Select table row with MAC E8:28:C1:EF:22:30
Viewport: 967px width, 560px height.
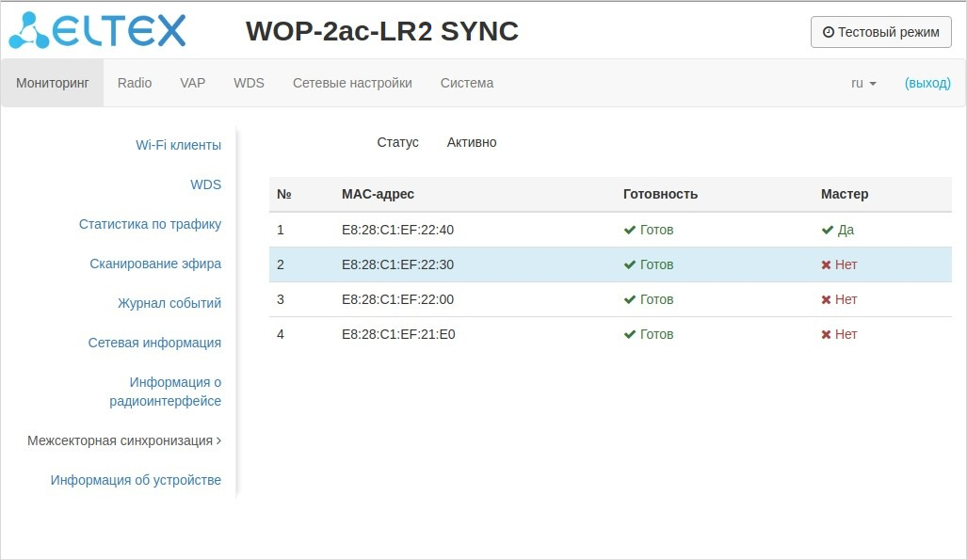tap(397, 264)
